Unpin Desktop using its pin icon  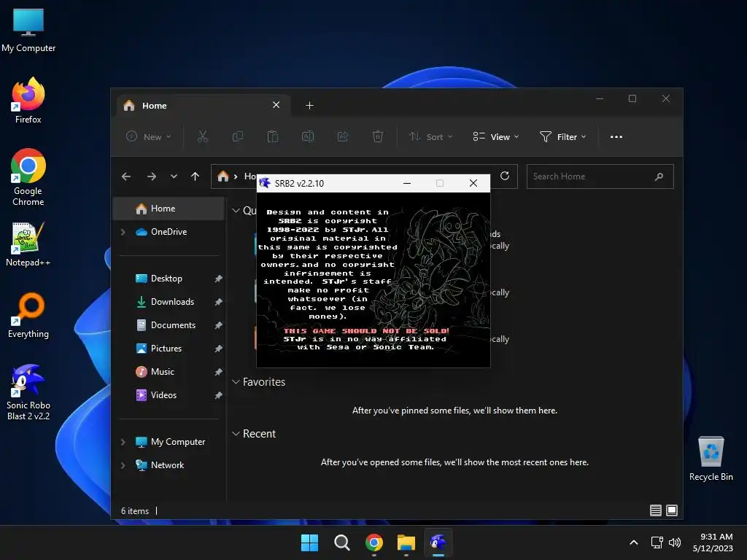[218, 279]
